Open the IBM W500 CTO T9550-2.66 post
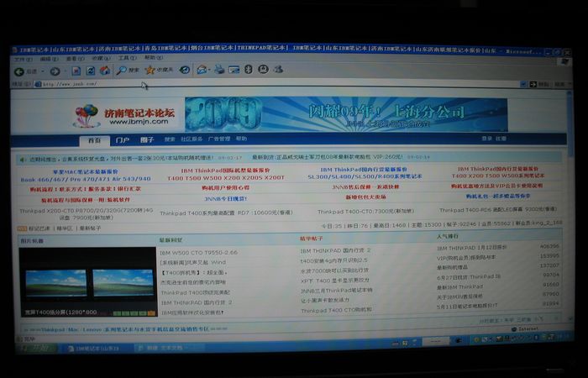Screen dimensions: 588x378 coord(199,253)
